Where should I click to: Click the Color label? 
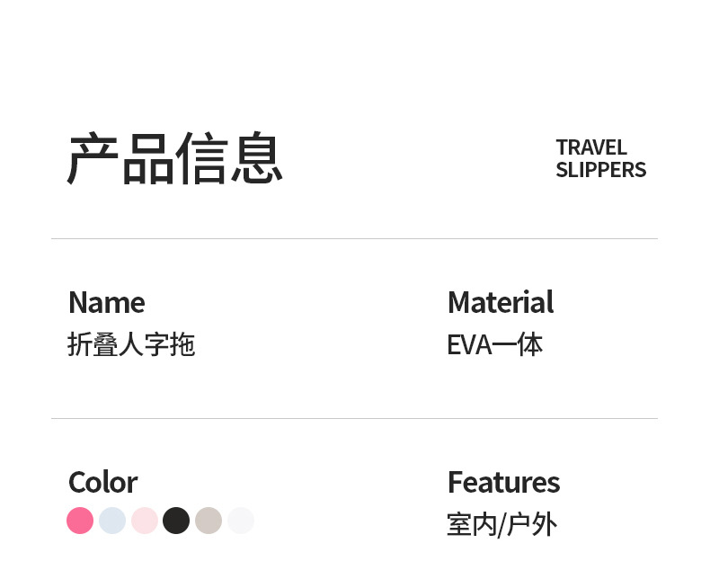click(x=102, y=482)
